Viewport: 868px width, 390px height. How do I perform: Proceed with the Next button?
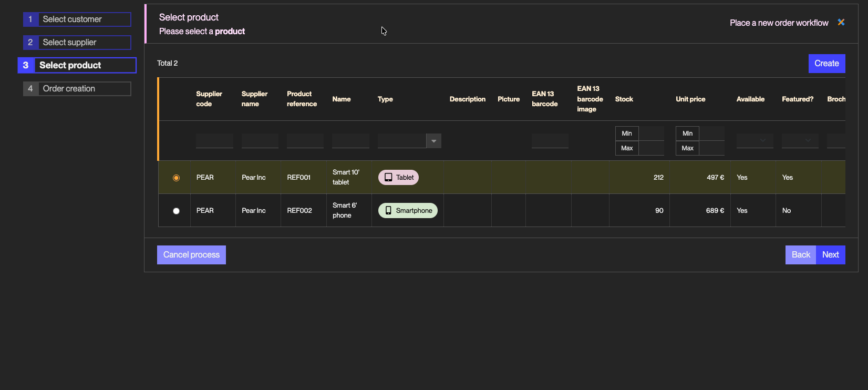pos(831,255)
